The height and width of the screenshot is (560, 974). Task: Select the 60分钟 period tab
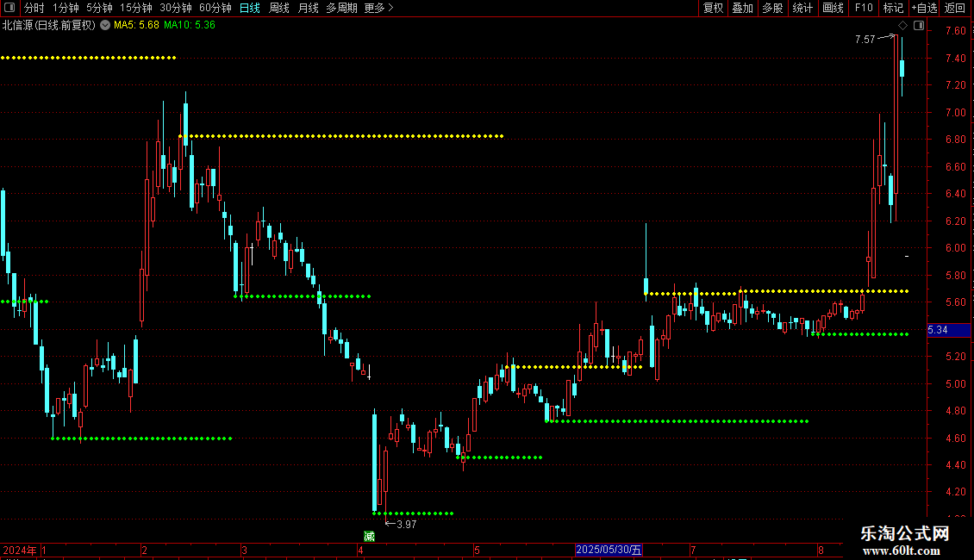click(215, 8)
